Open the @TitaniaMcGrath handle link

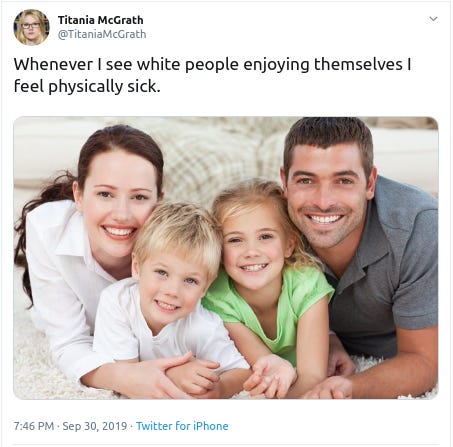(102, 34)
